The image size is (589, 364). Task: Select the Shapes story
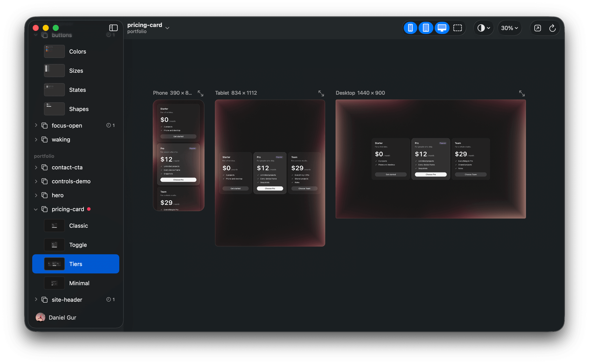click(x=76, y=109)
